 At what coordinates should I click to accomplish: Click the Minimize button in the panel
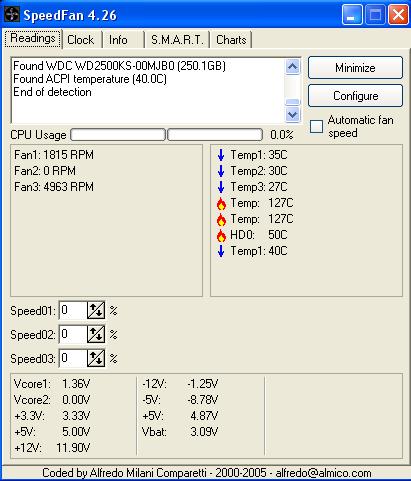point(355,68)
